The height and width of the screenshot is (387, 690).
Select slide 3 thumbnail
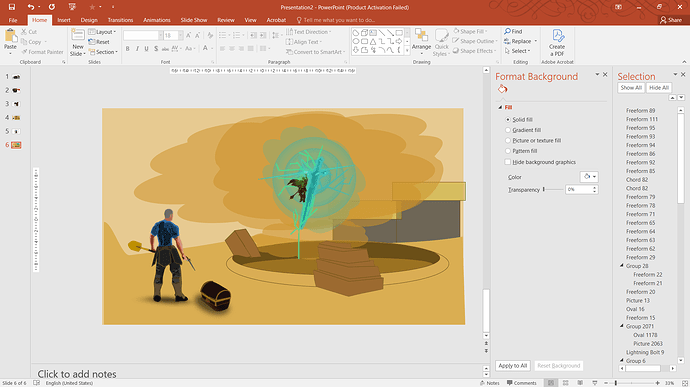click(17, 104)
